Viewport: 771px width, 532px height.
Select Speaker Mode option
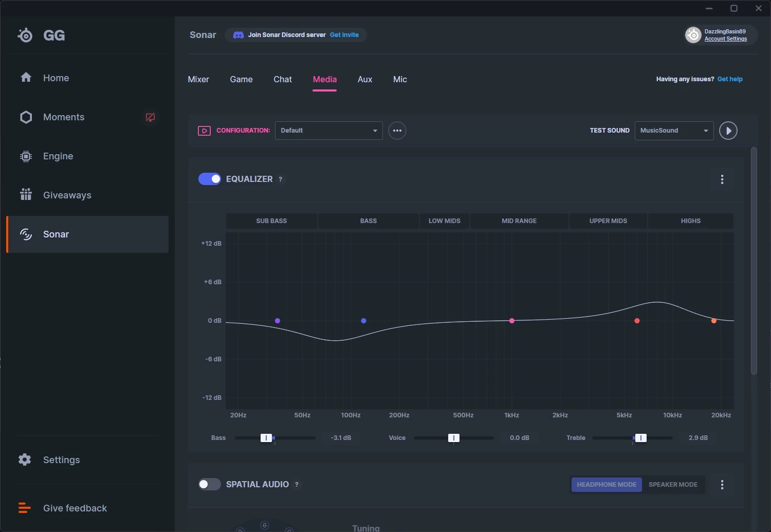tap(673, 485)
